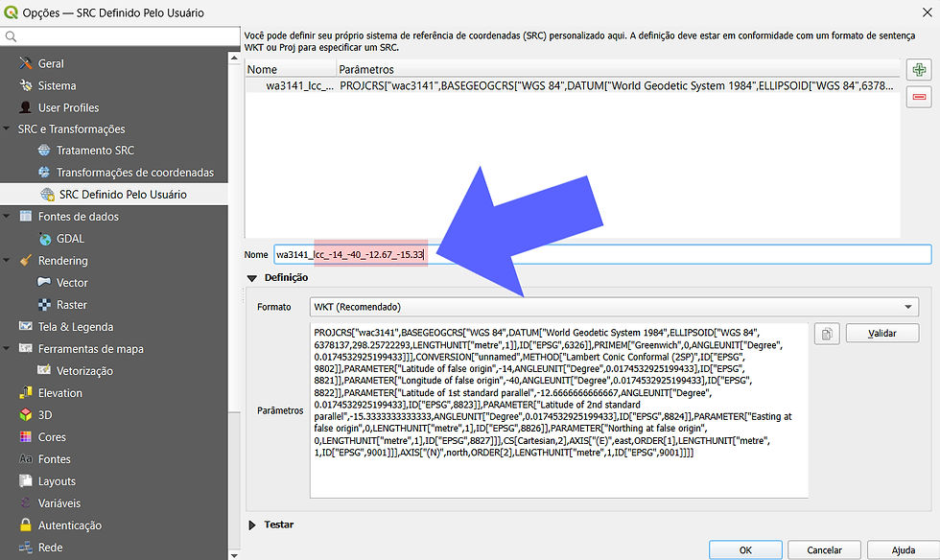
Task: Click inside the options search field
Action: [120, 36]
